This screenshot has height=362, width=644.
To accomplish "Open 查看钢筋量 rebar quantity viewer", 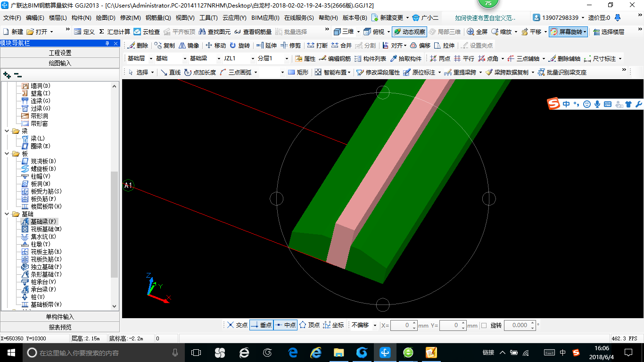I will point(253,32).
